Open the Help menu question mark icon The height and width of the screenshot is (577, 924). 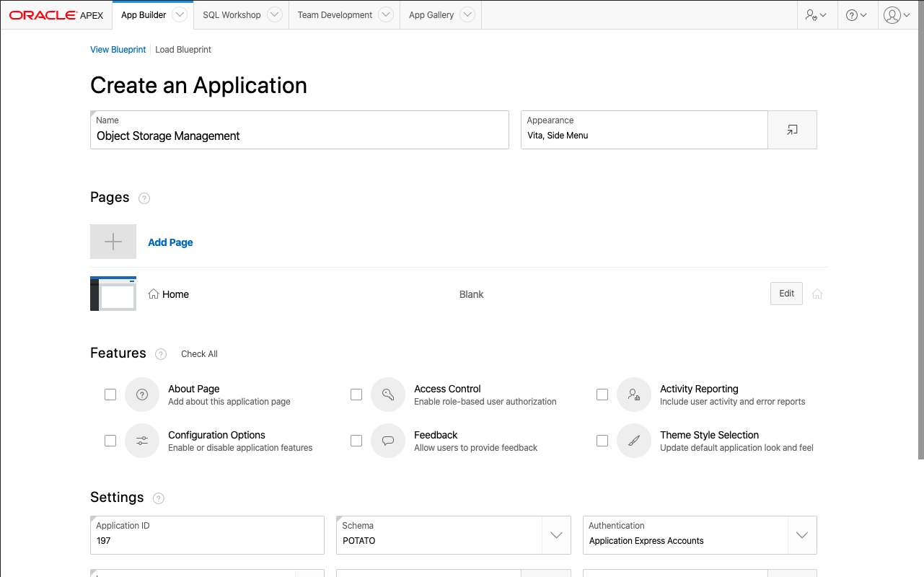(856, 15)
